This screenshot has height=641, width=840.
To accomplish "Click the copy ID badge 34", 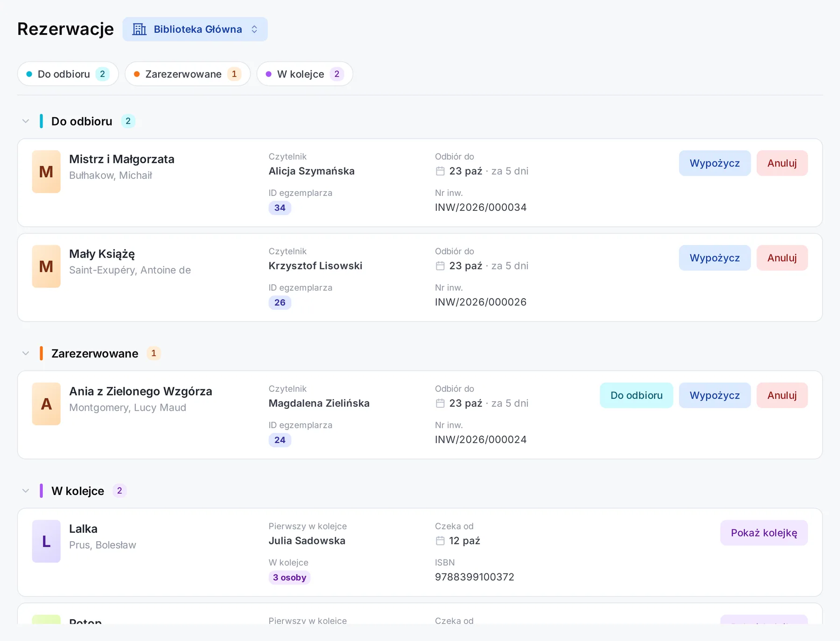I will pyautogui.click(x=280, y=208).
